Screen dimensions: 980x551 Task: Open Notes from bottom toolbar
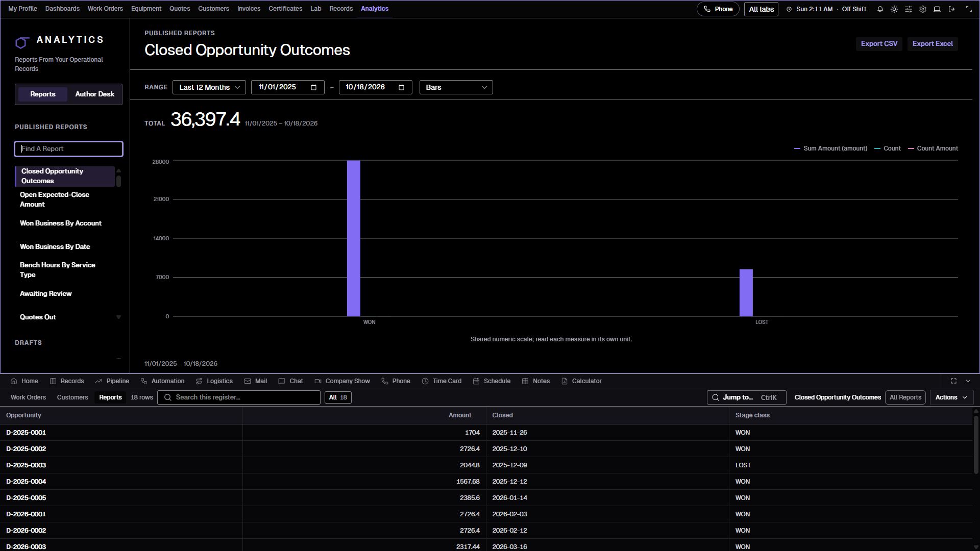click(x=536, y=381)
